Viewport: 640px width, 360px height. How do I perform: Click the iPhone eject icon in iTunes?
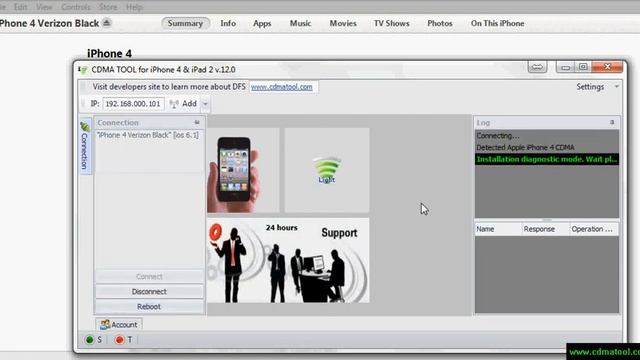107,23
